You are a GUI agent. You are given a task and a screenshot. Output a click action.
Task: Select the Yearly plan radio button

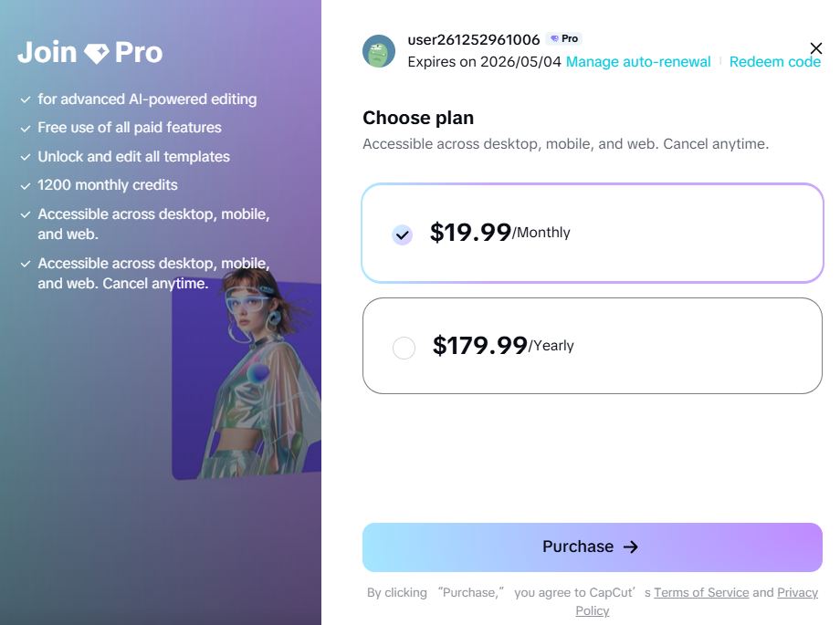pos(404,348)
